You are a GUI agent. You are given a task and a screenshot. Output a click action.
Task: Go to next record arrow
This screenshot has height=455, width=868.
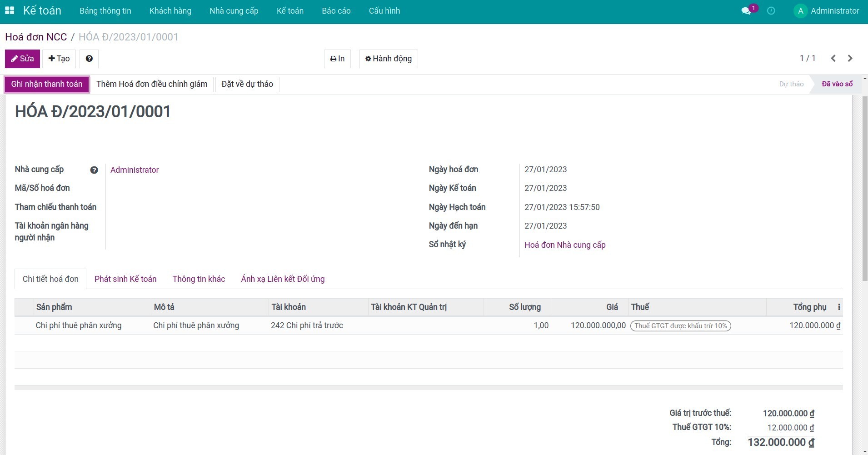pyautogui.click(x=850, y=58)
